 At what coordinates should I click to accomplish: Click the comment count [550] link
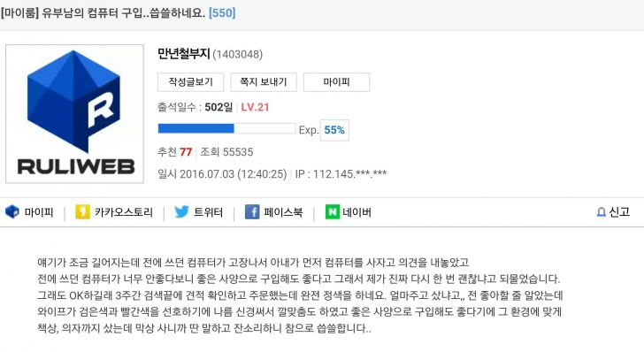tap(222, 12)
